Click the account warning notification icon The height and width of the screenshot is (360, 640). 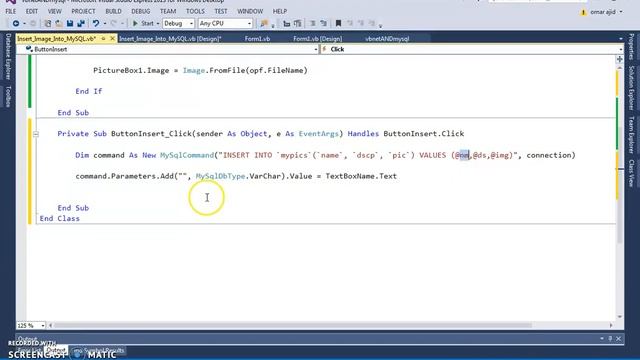(x=583, y=12)
